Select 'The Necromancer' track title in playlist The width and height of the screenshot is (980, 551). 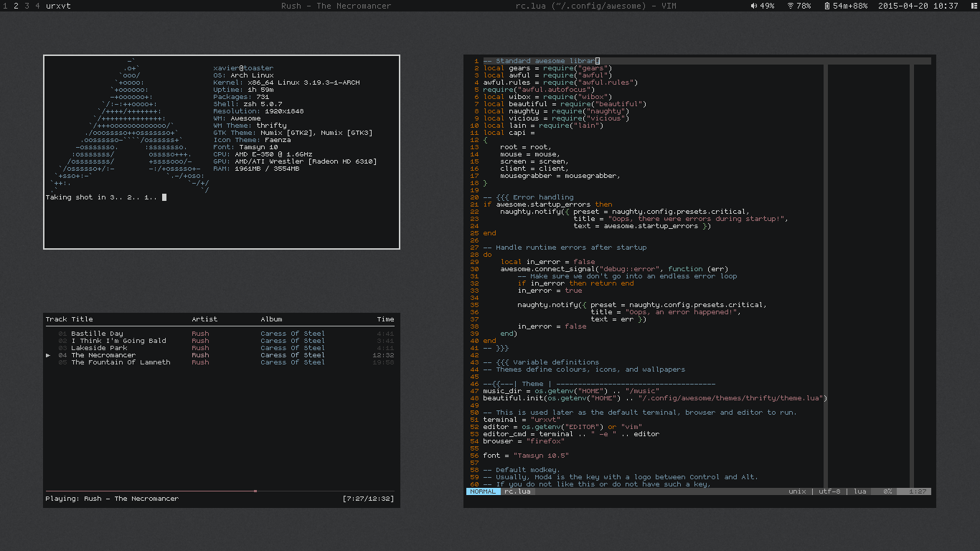103,355
